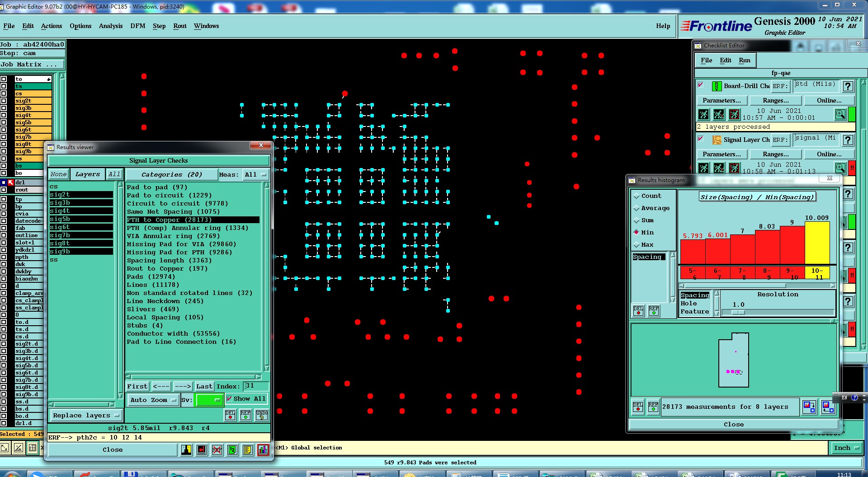Viewport: 868px width, 477px height.
Task: Open the Rout menu
Action: pyautogui.click(x=179, y=26)
